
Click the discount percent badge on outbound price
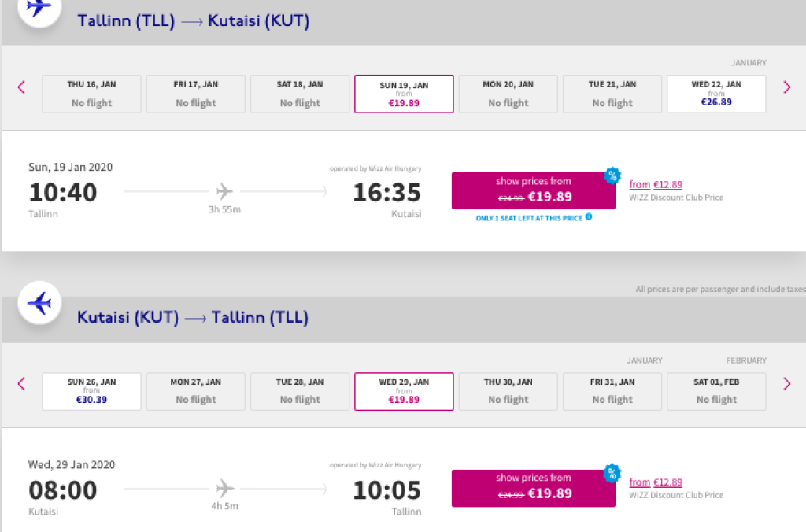[x=612, y=176]
